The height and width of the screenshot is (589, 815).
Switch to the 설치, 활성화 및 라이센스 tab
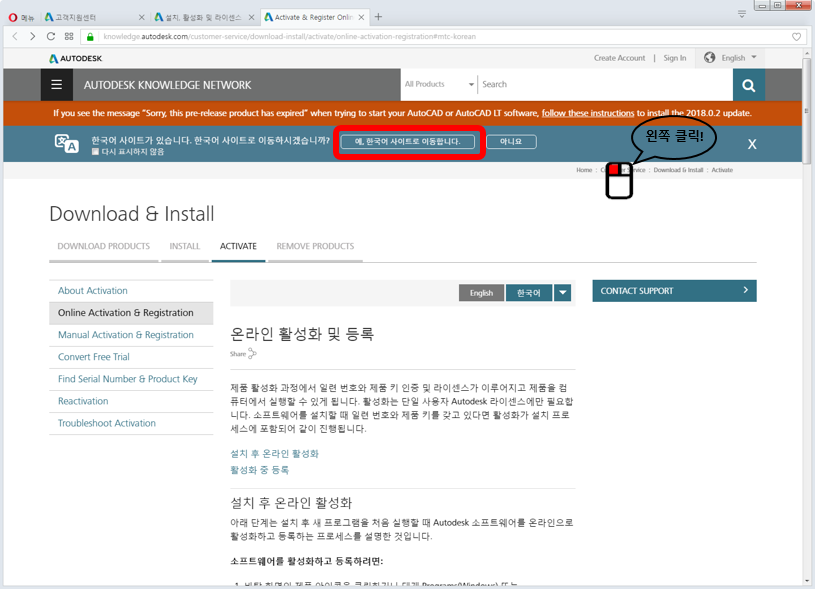[x=203, y=17]
